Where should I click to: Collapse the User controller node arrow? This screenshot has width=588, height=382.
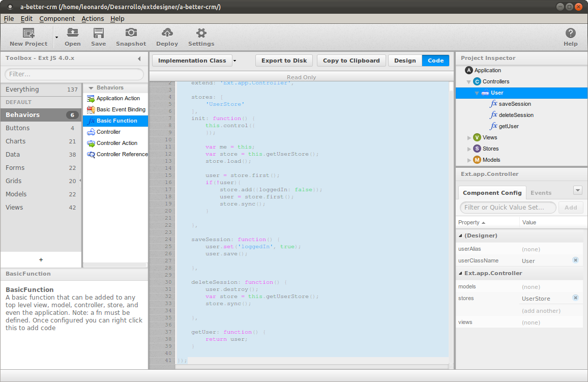[x=477, y=93]
